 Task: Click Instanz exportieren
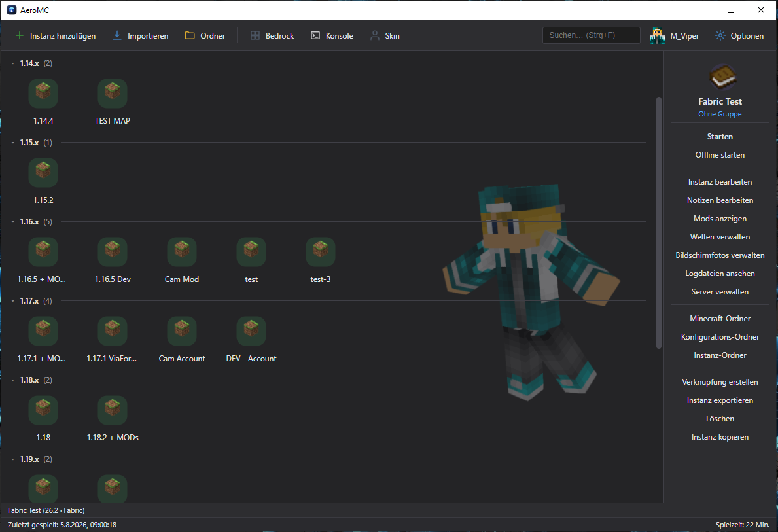click(x=720, y=400)
